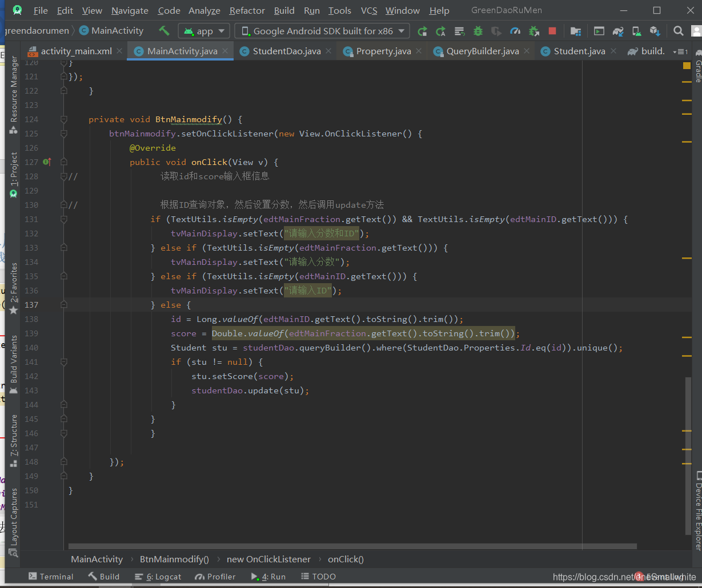Switch to the activity_main.xml tab
Screen dimensions: 702x588
pos(76,51)
